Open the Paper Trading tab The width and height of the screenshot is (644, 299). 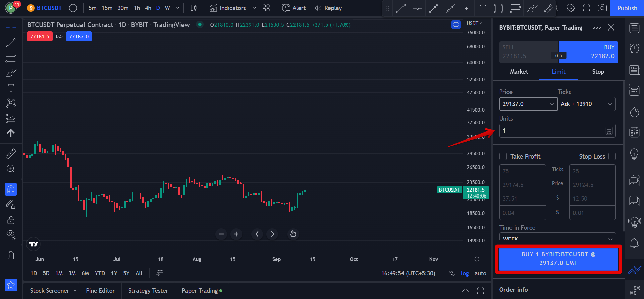coord(202,290)
